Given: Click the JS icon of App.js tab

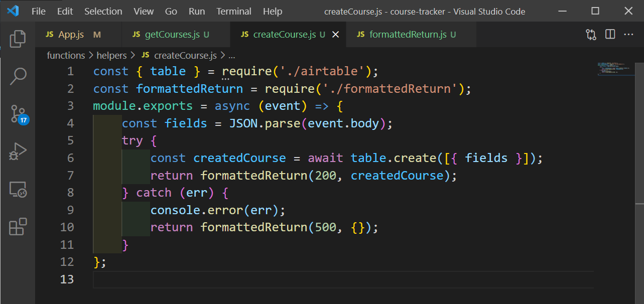Looking at the screenshot, I should (49, 35).
